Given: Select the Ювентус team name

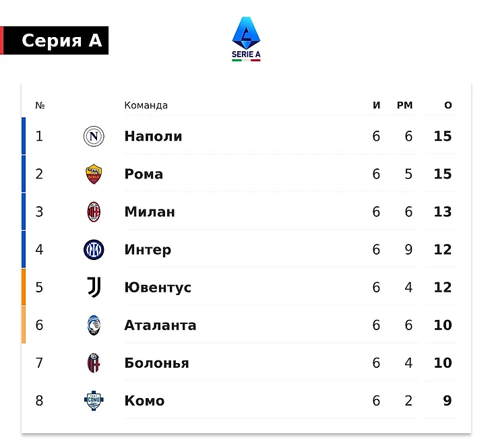Looking at the screenshot, I should tap(158, 288).
